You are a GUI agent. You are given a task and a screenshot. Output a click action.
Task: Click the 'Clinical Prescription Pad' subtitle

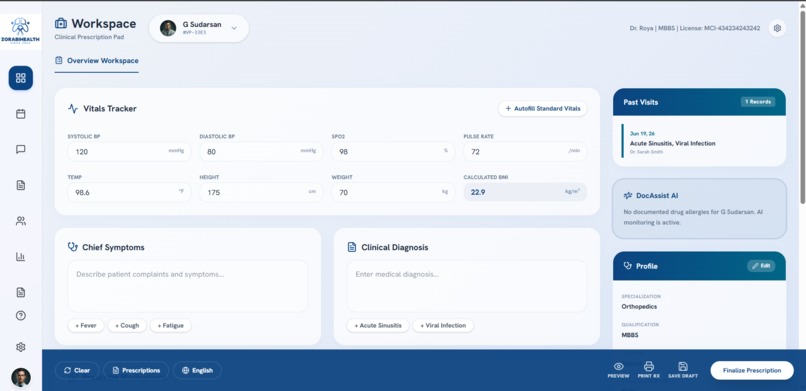89,37
